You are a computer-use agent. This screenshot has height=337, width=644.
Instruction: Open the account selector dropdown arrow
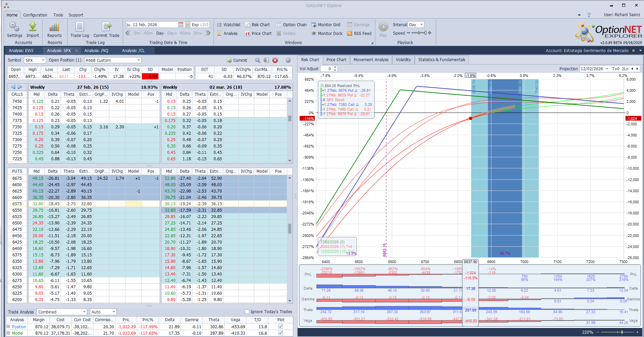640,51
